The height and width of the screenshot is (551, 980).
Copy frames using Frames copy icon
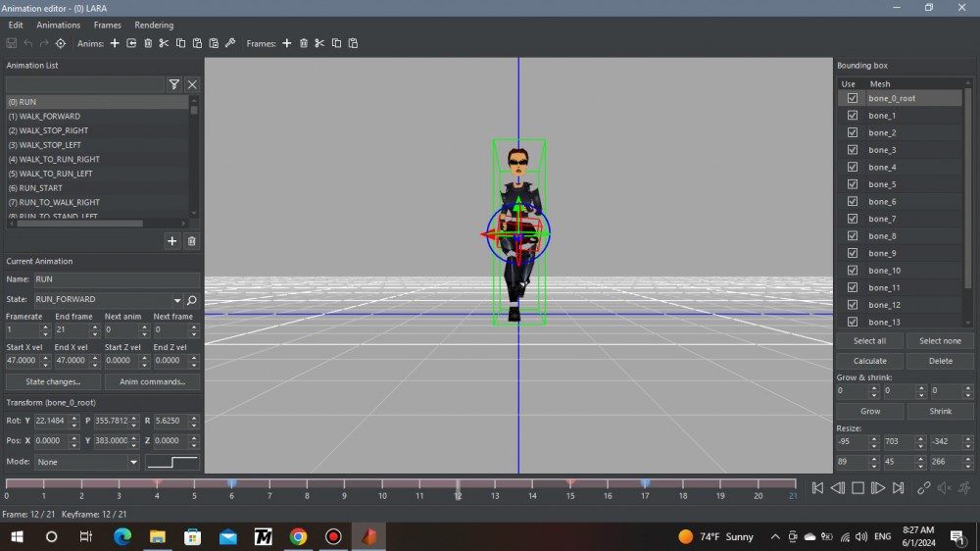(336, 43)
